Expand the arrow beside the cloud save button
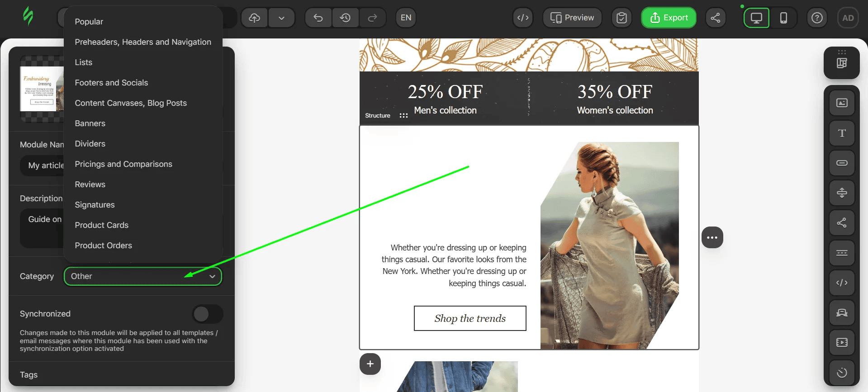 [281, 18]
